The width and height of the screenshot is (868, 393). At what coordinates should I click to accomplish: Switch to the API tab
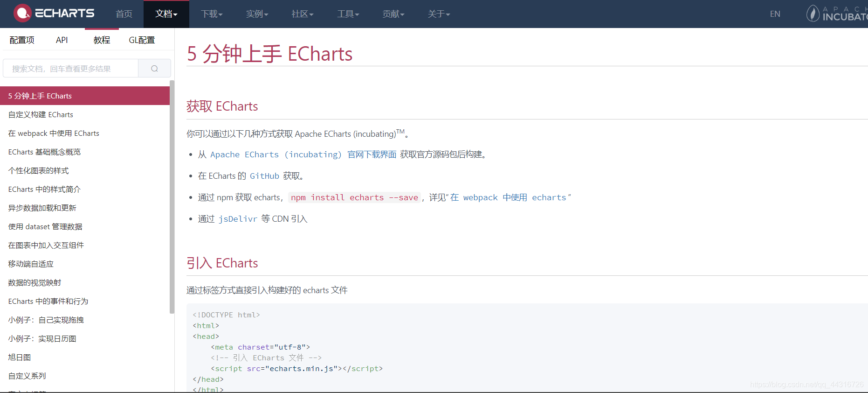62,40
